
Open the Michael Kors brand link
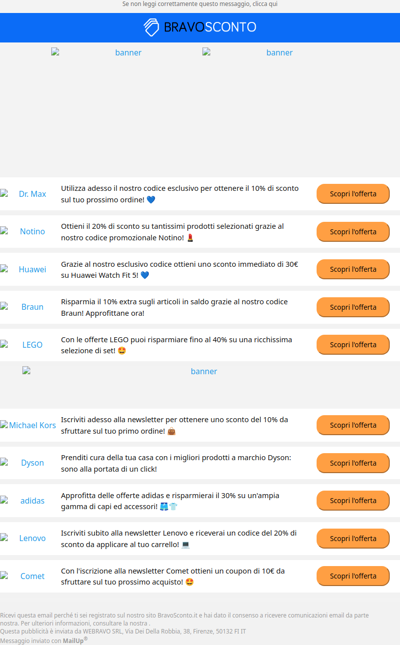pos(28,425)
